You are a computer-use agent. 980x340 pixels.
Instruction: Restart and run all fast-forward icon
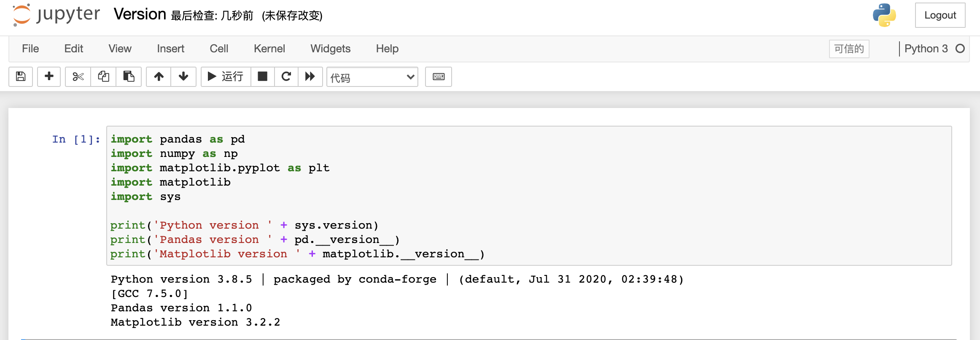pyautogui.click(x=310, y=77)
